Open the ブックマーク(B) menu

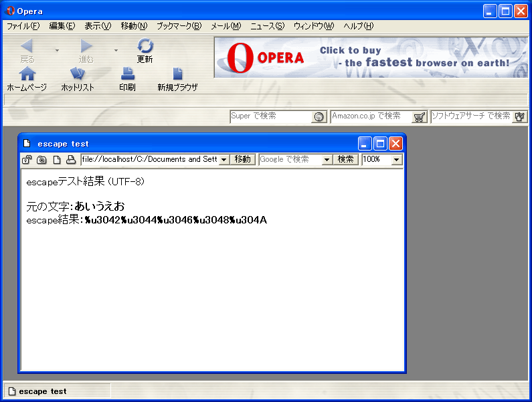(179, 26)
